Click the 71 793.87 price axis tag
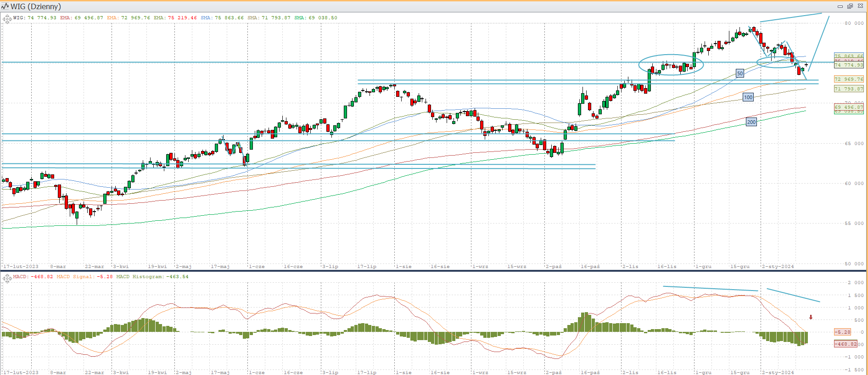Screen dimensions: 868x375 tap(848, 89)
